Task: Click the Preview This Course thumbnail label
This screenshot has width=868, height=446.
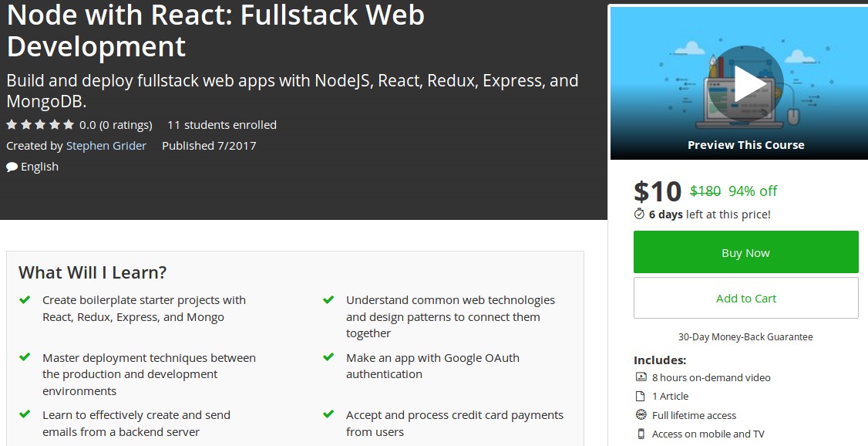Action: point(745,145)
